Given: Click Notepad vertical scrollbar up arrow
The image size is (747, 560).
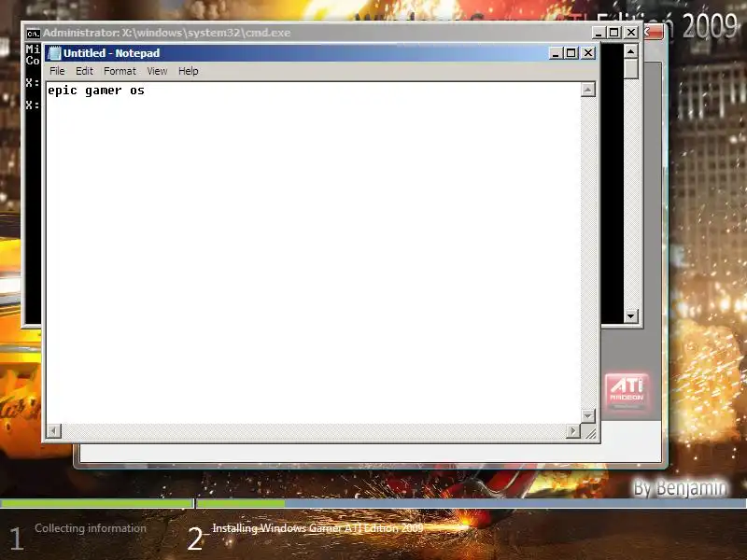Looking at the screenshot, I should pyautogui.click(x=588, y=90).
